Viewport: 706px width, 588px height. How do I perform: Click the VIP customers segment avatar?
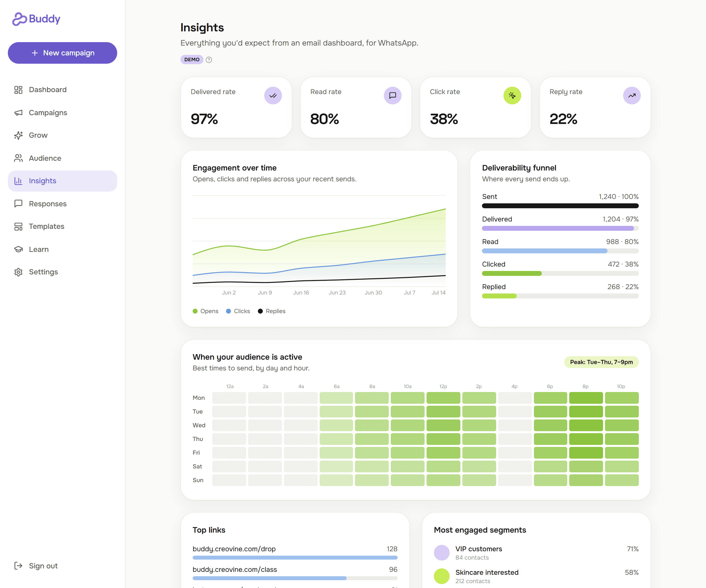pyautogui.click(x=442, y=553)
